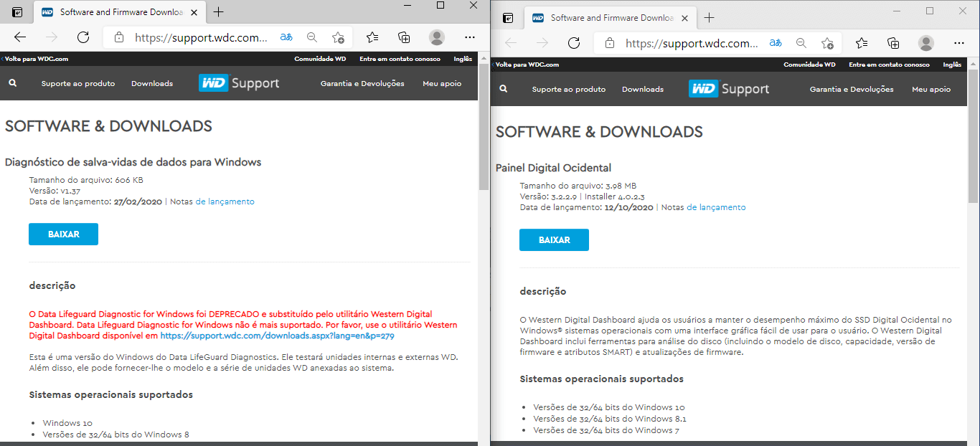980x446 pixels.
Task: Maximize the right browser window
Action: point(930,11)
